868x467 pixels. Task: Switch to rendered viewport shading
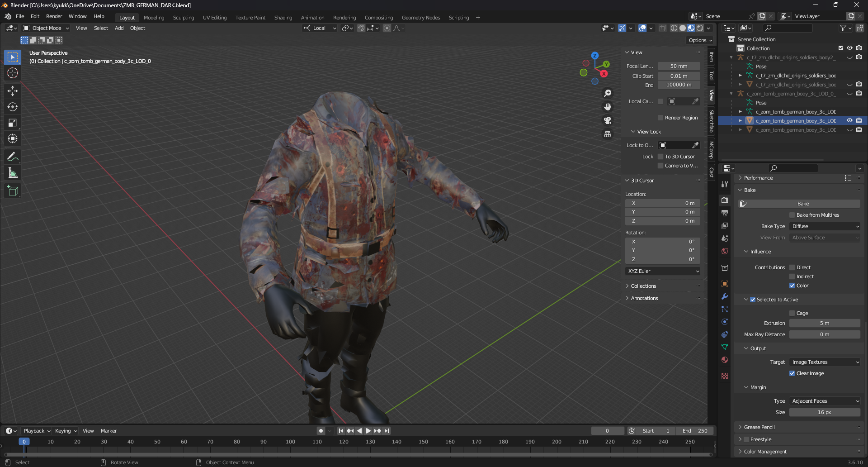click(x=700, y=28)
